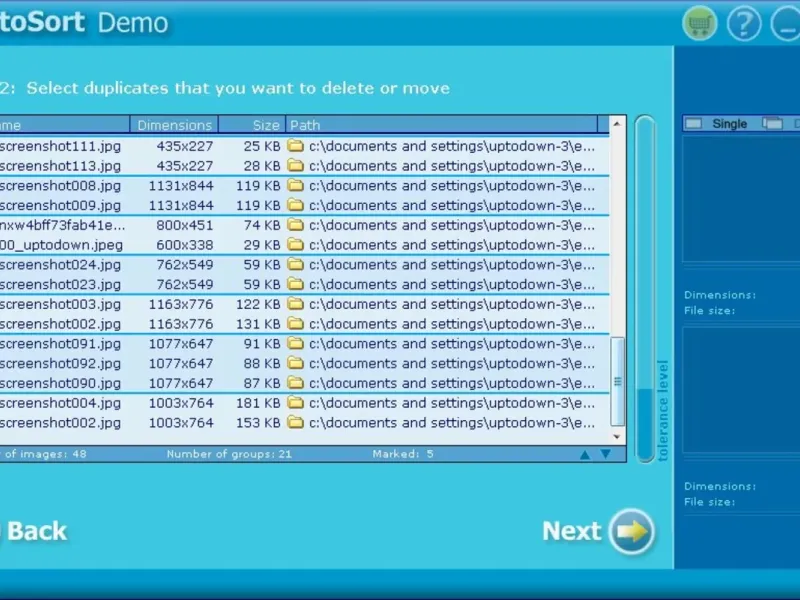Click the 800x451 dimensions cell
This screenshot has width=800, height=600.
[185, 225]
